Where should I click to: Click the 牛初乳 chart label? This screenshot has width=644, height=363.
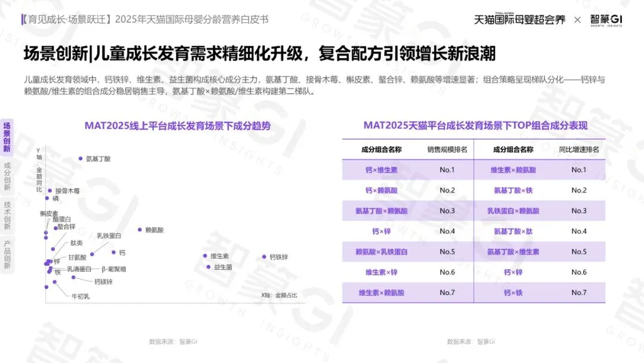point(80,296)
